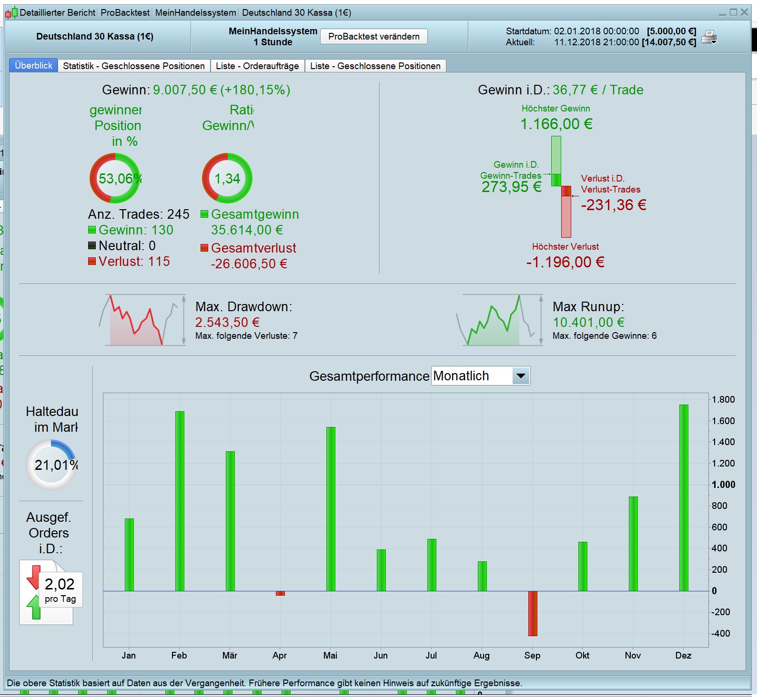
Task: Click the starting capital [5.000,00 €]
Action: pos(671,31)
